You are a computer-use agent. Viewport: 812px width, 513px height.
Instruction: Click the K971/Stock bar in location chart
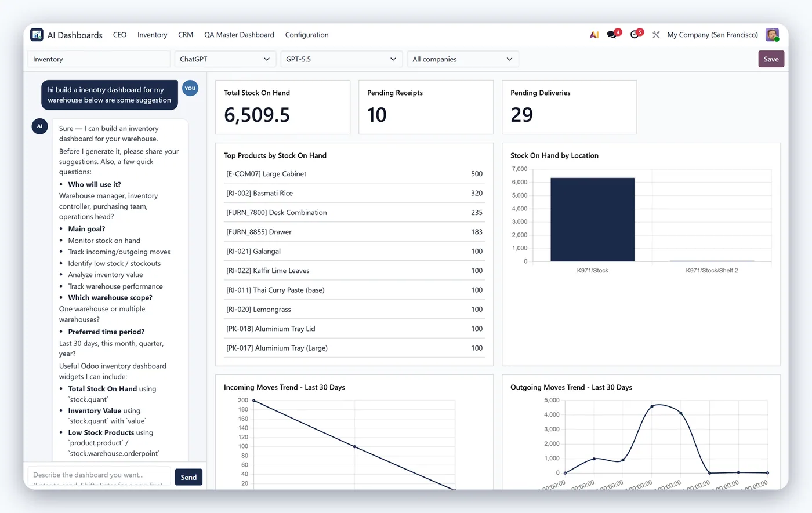click(x=592, y=220)
